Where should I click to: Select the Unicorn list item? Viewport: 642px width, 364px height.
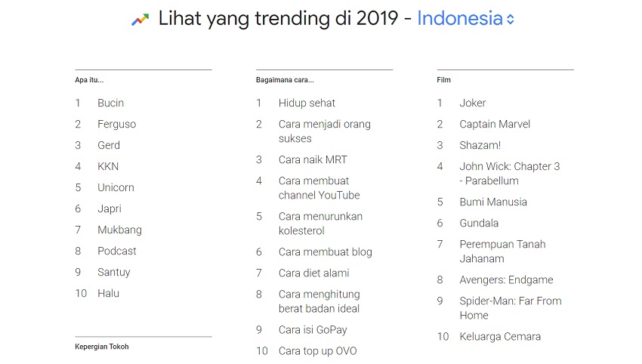coord(116,187)
